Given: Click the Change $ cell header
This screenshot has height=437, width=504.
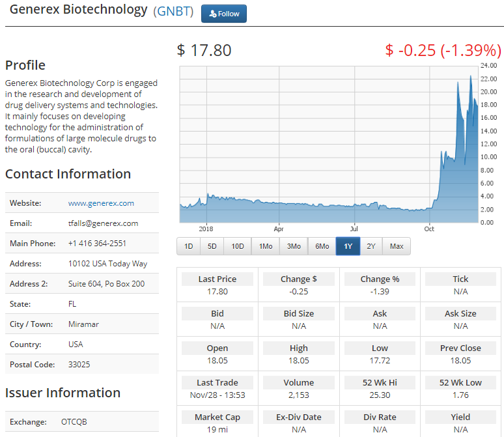Looking at the screenshot, I should pyautogui.click(x=299, y=279).
